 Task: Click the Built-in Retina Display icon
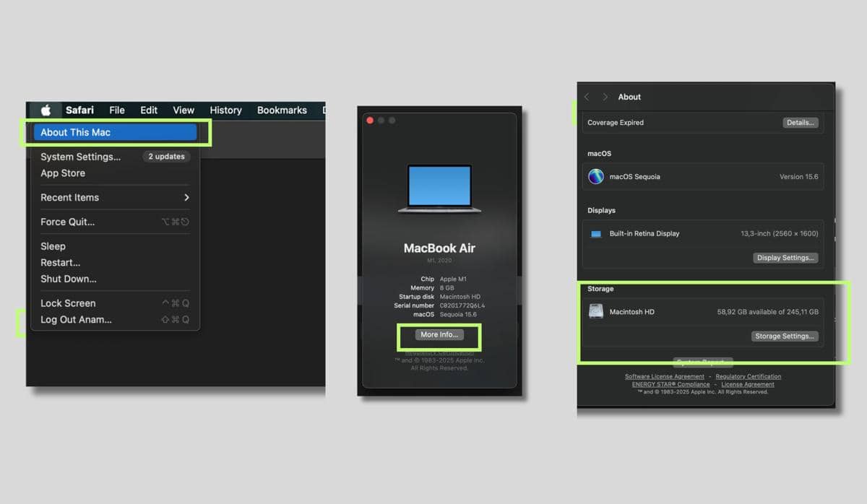click(x=595, y=233)
